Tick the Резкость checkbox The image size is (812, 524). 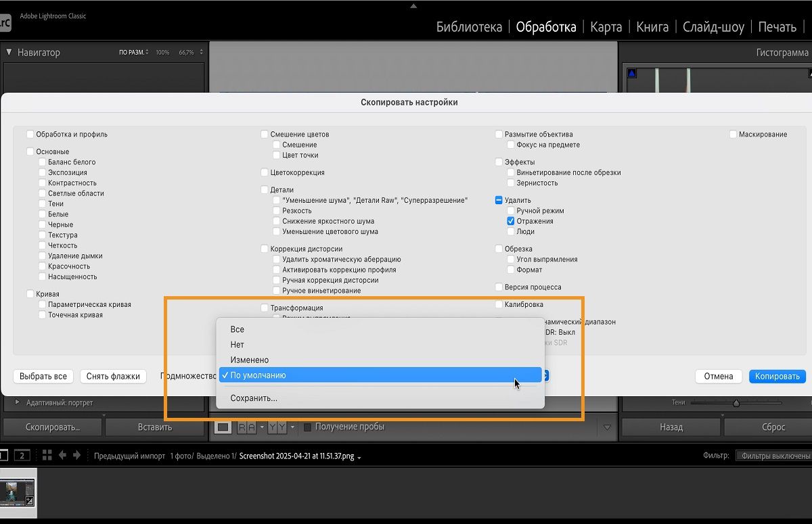[277, 210]
